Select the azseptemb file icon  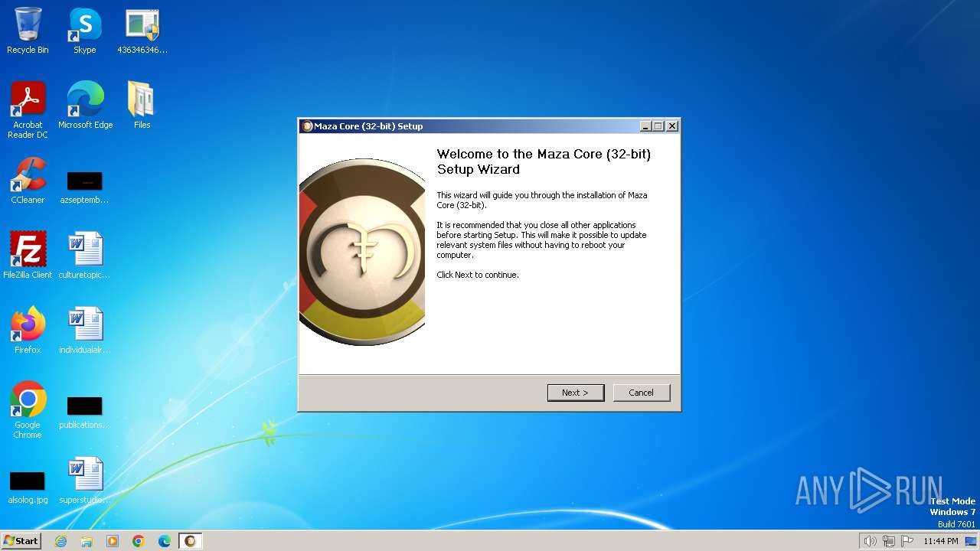[x=85, y=187]
